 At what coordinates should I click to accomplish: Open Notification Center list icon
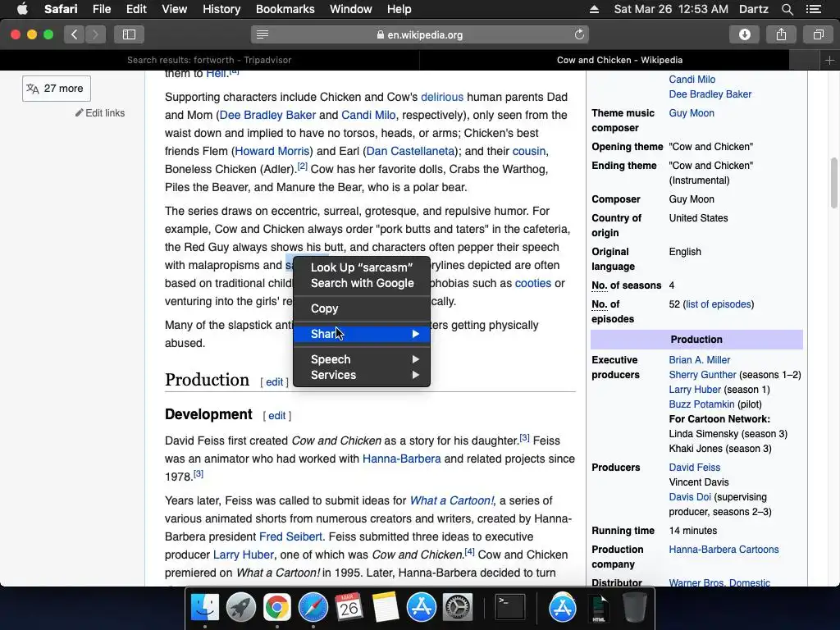tap(814, 9)
